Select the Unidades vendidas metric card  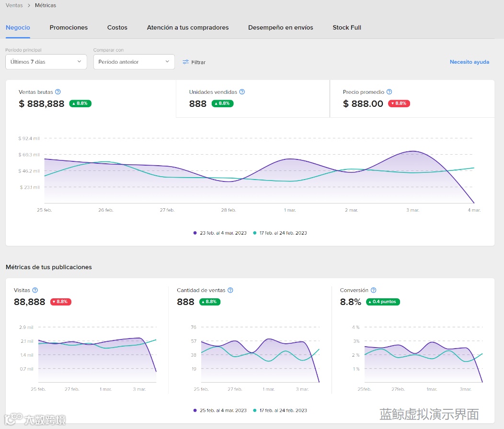pos(253,99)
